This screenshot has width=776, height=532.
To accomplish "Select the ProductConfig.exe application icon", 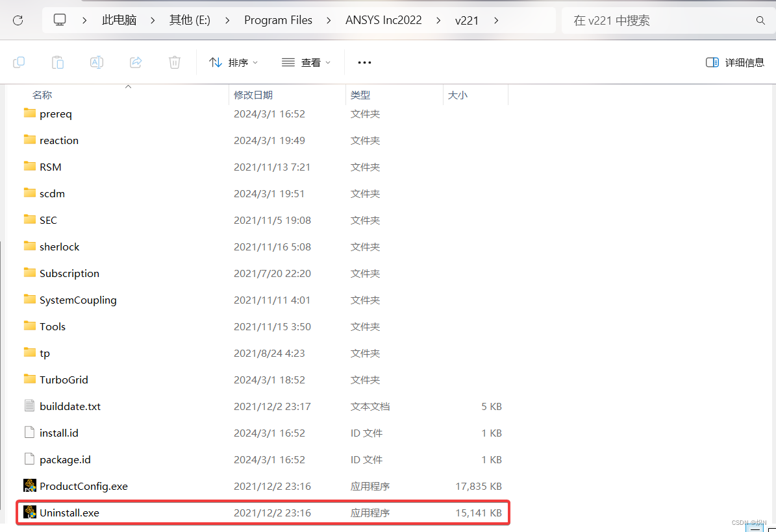I will [30, 485].
